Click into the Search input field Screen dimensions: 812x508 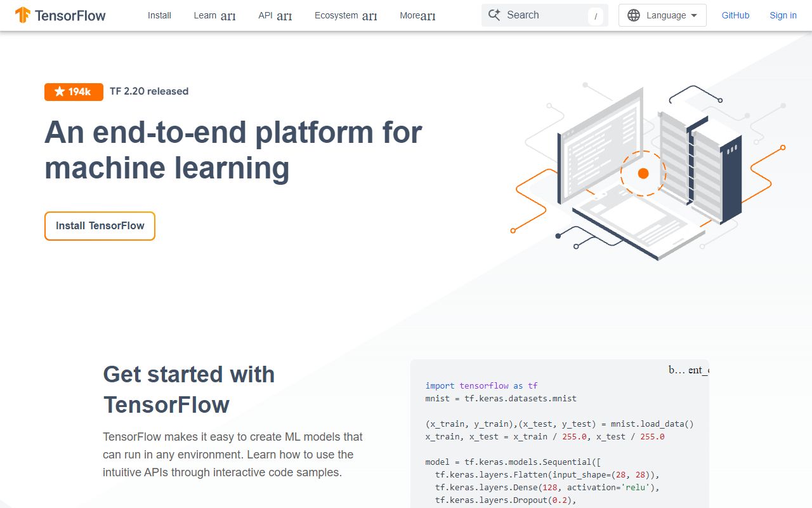click(546, 15)
